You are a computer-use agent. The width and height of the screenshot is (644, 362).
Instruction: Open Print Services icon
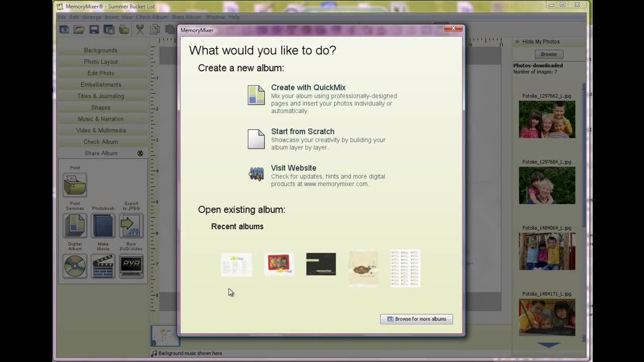coord(75,225)
